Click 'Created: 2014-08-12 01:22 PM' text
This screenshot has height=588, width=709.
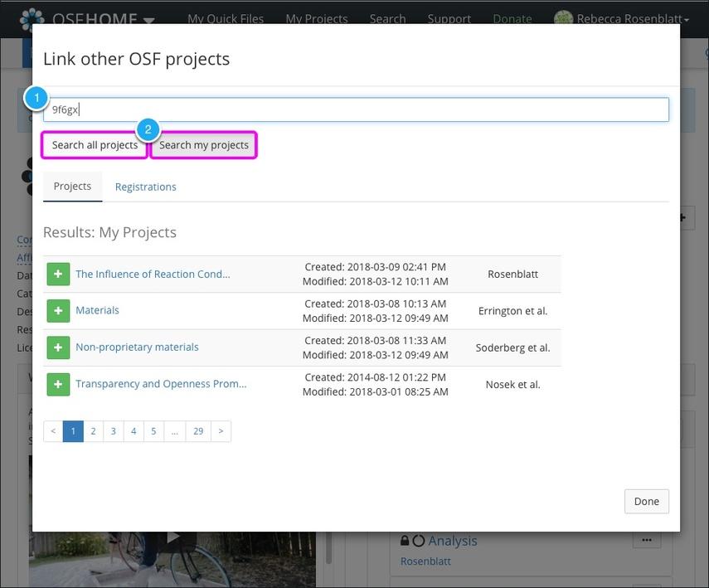(376, 377)
